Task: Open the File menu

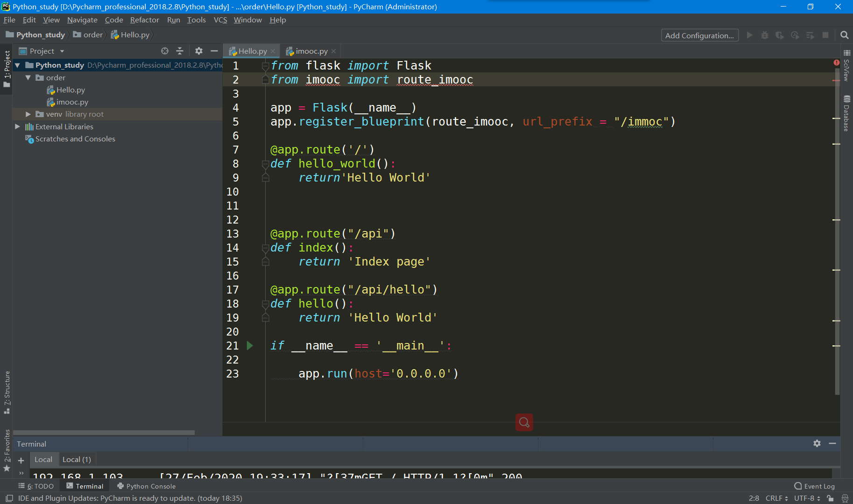Action: coord(9,20)
